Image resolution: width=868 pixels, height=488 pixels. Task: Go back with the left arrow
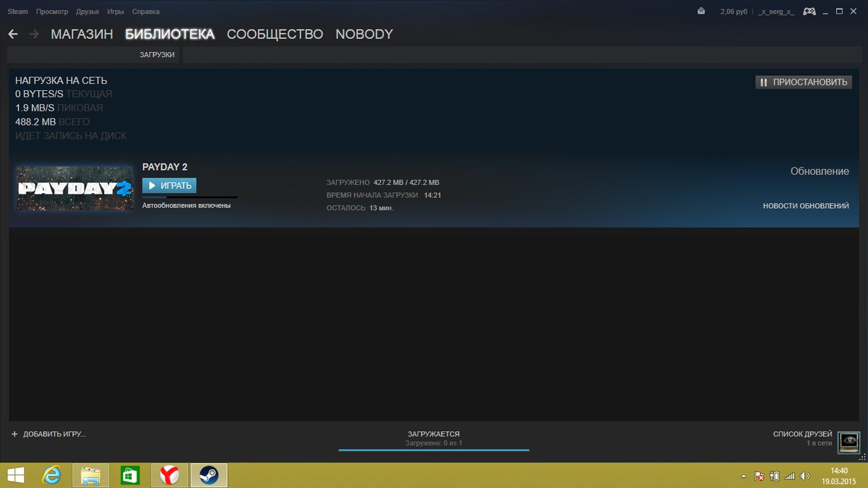[x=13, y=34]
